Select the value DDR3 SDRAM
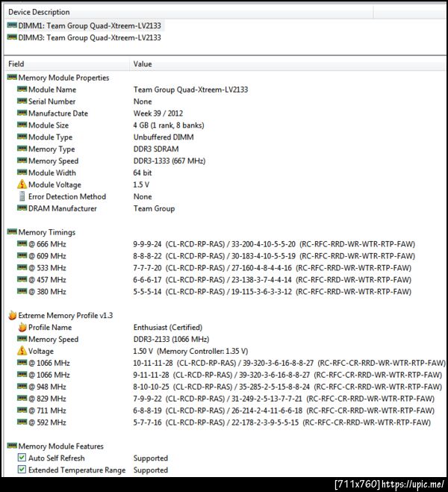 click(156, 149)
